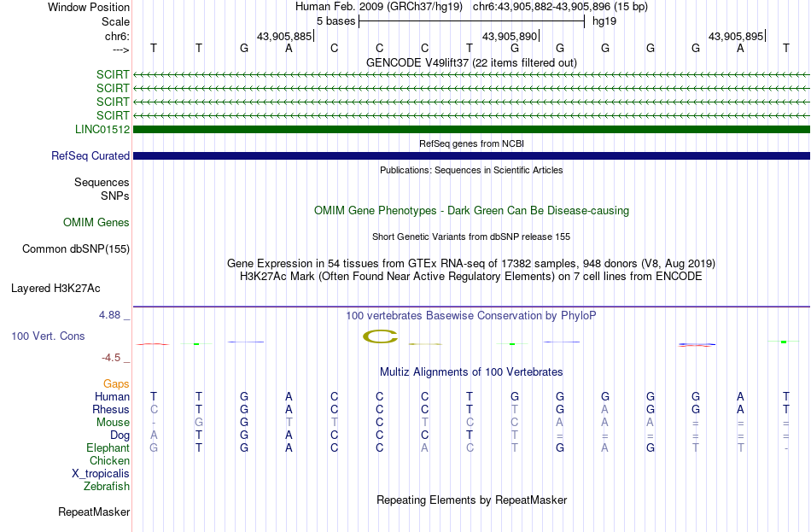Open RefSeq genes from NCBI title

pos(471,143)
